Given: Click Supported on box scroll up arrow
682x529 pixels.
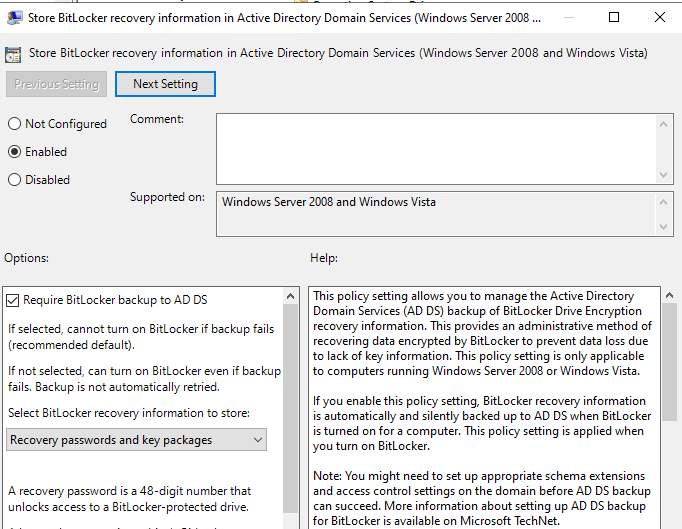Looking at the screenshot, I should 663,202.
